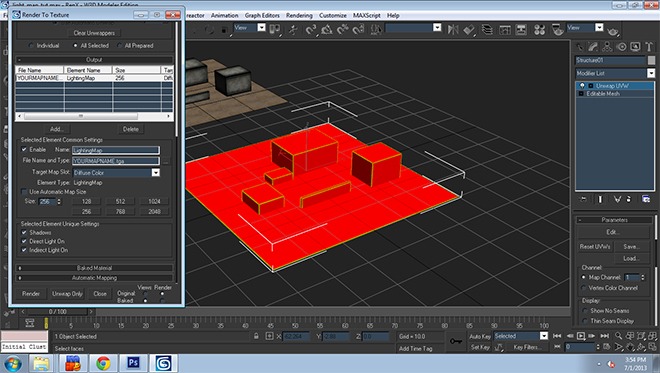Viewport: 660px width, 373px height.
Task: Open the named selection sets dropdown
Action: coord(437,28)
